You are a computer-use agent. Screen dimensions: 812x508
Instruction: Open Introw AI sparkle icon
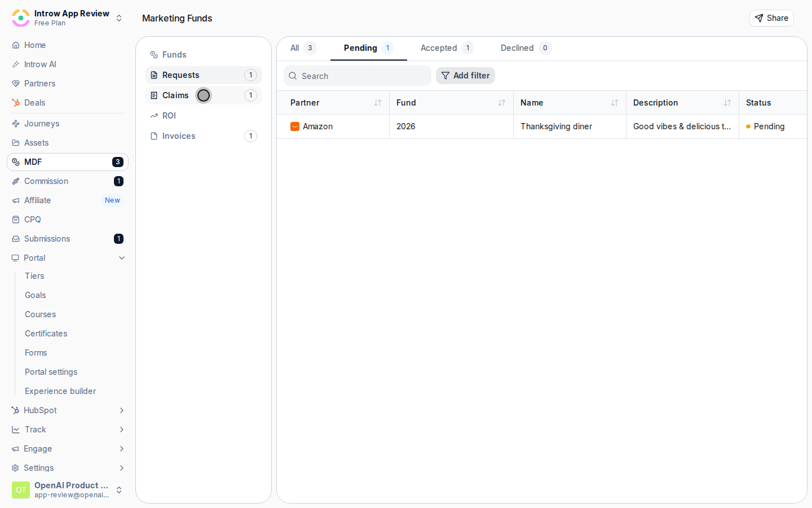click(16, 64)
